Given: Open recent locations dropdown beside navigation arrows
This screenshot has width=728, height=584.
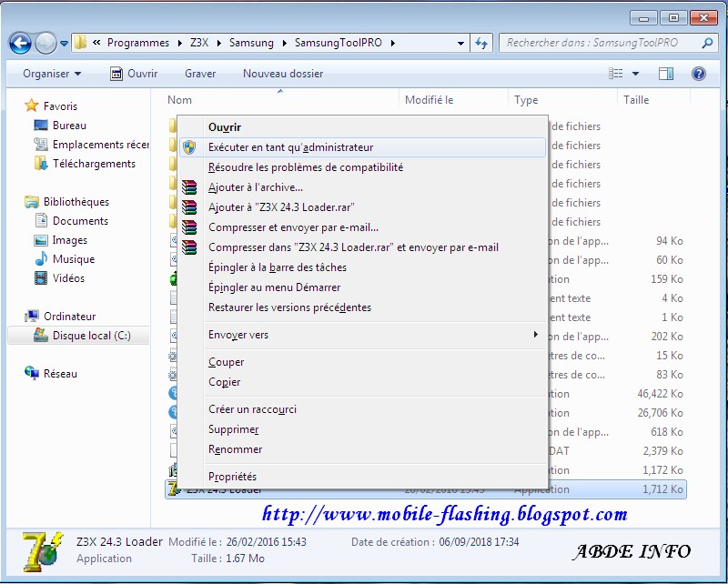Looking at the screenshot, I should [x=64, y=44].
